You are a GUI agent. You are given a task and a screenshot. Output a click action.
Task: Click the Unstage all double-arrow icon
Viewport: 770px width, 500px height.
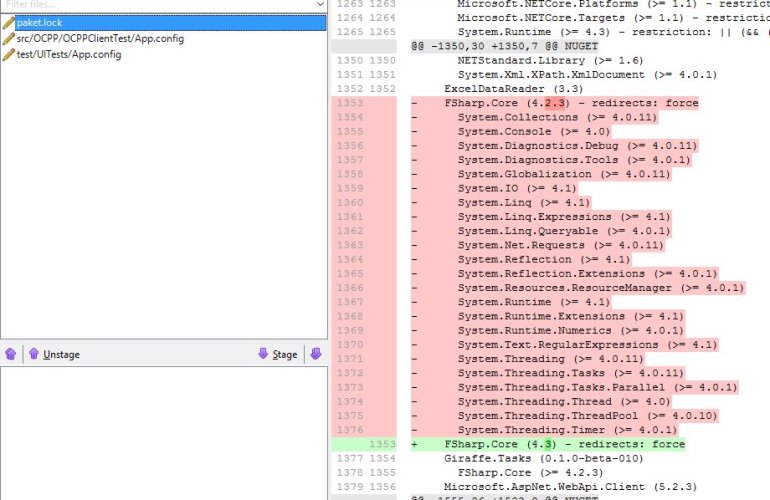[x=11, y=354]
